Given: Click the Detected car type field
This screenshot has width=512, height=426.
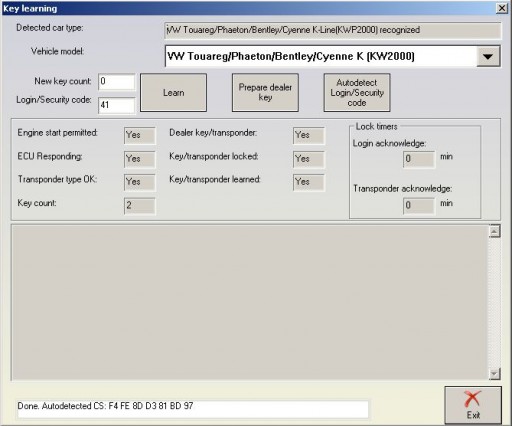Looking at the screenshot, I should pyautogui.click(x=333, y=30).
